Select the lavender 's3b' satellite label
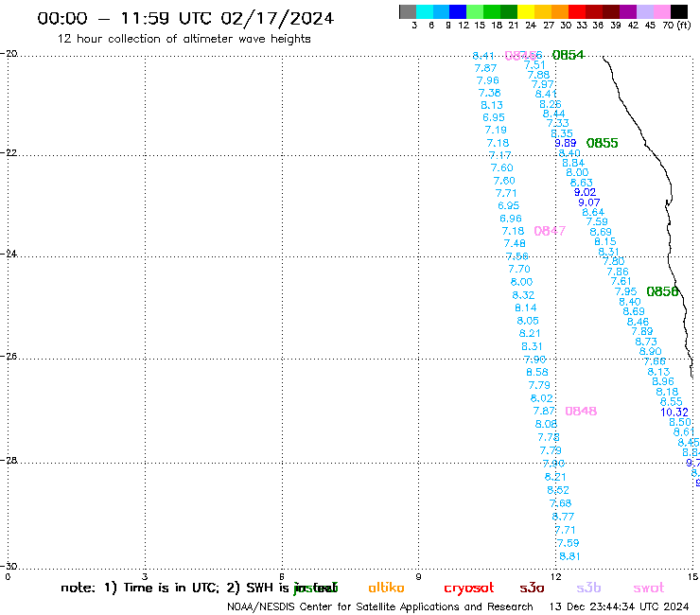 588,588
